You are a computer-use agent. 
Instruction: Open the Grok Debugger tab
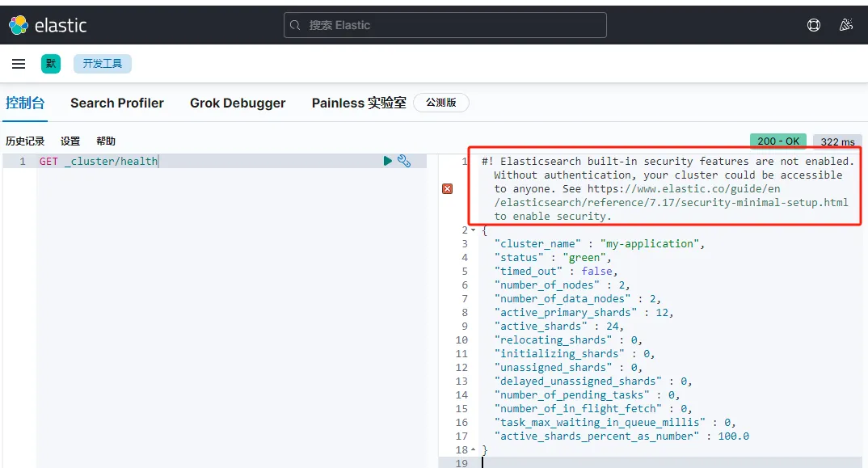click(238, 103)
